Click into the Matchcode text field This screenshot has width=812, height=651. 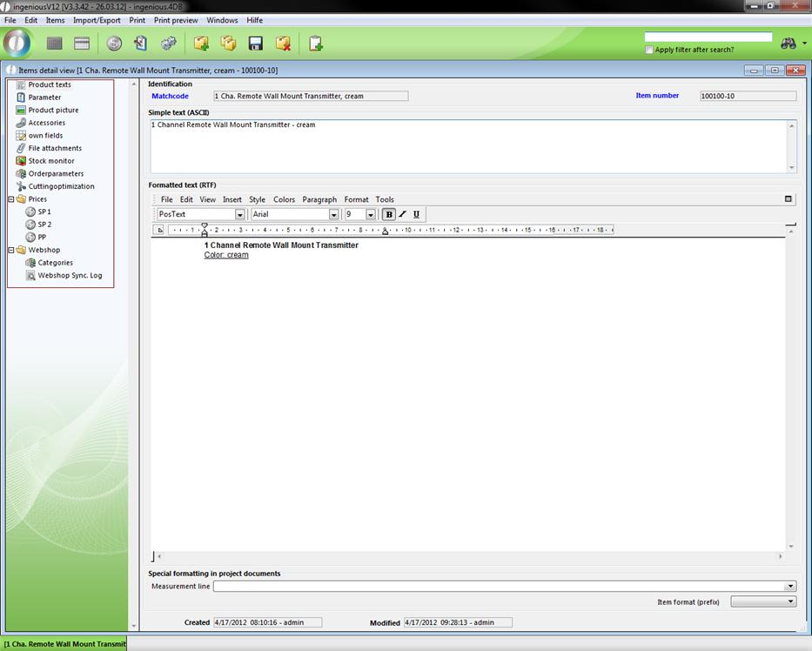click(x=310, y=96)
